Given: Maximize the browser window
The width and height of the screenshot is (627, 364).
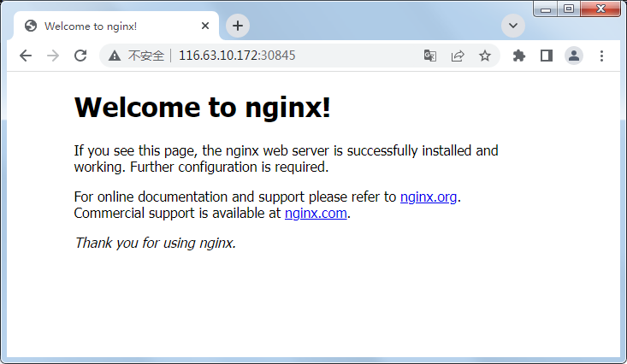Looking at the screenshot, I should tap(569, 9).
